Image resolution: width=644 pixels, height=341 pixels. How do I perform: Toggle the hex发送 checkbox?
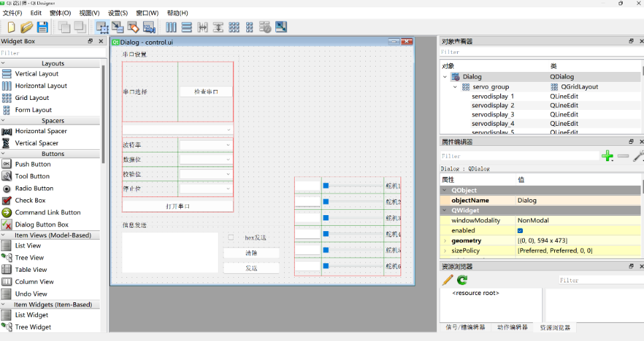231,237
